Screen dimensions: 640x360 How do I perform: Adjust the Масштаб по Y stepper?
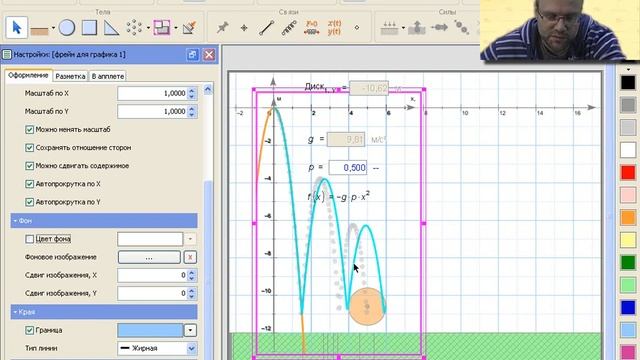pyautogui.click(x=192, y=111)
